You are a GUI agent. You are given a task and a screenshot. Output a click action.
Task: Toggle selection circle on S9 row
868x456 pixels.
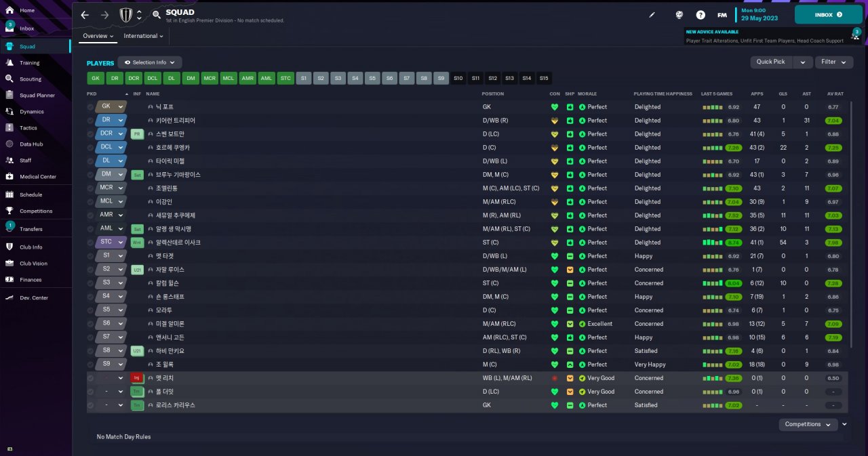pos(91,365)
